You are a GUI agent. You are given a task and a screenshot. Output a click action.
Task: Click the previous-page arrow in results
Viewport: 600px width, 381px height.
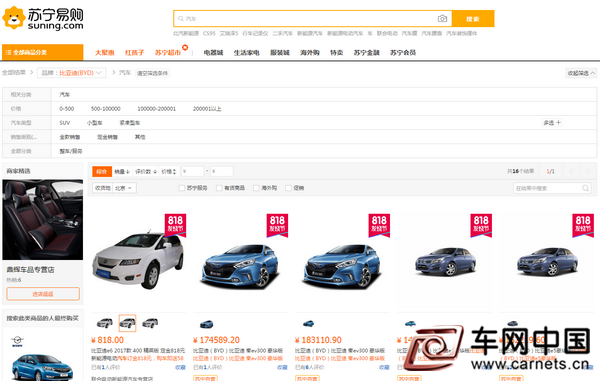pyautogui.click(x=572, y=171)
